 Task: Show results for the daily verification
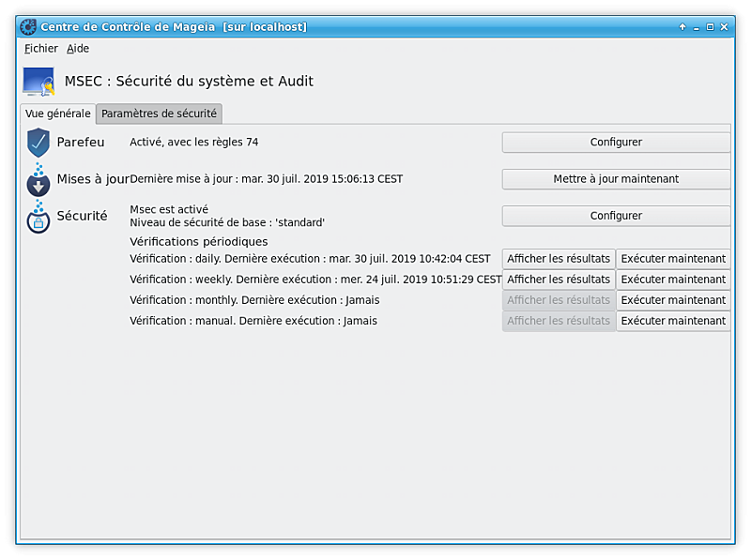tap(559, 259)
